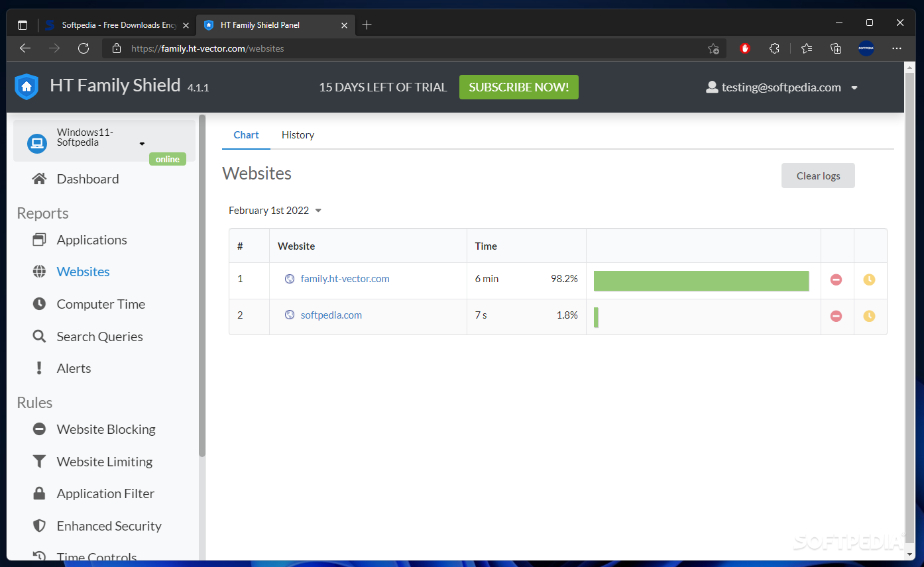The image size is (924, 567).
Task: Click the family.ht-vector.com green usage bar
Action: click(701, 281)
